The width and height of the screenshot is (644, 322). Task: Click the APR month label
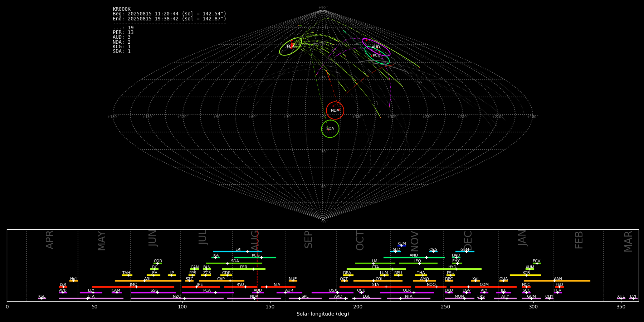pos(50,240)
